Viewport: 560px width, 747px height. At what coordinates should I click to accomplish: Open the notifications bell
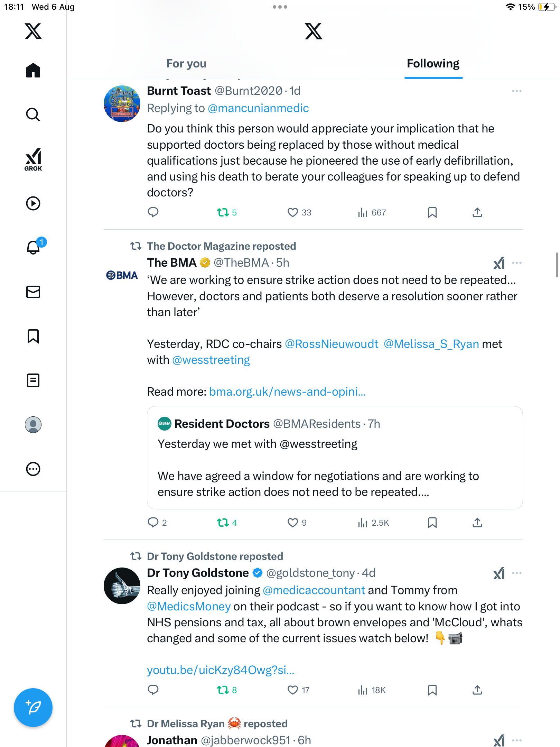point(33,247)
